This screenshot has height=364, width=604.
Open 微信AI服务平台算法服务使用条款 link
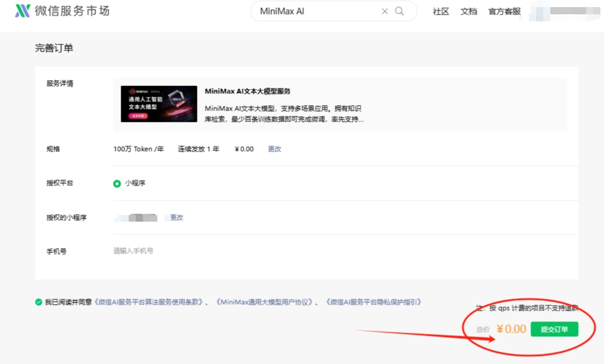click(x=148, y=302)
